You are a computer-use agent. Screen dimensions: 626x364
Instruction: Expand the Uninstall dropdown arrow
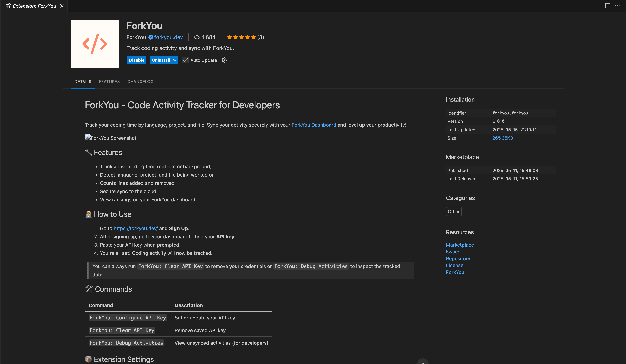click(x=175, y=60)
